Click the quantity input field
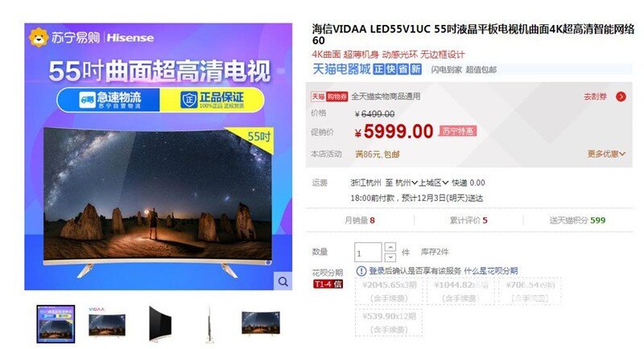The image size is (644, 349). [x=369, y=253]
